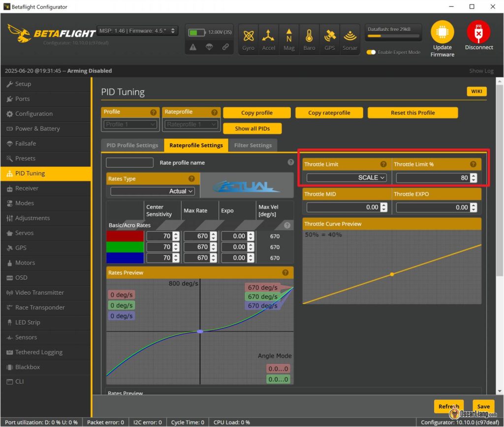Open help icon beside Rate profile name
The height and width of the screenshot is (427, 504).
point(290,162)
